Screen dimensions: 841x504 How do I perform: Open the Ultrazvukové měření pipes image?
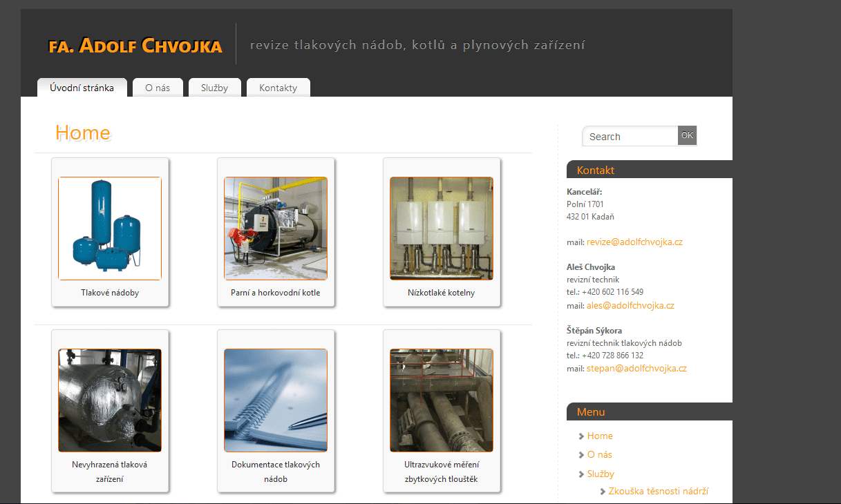pyautogui.click(x=442, y=400)
